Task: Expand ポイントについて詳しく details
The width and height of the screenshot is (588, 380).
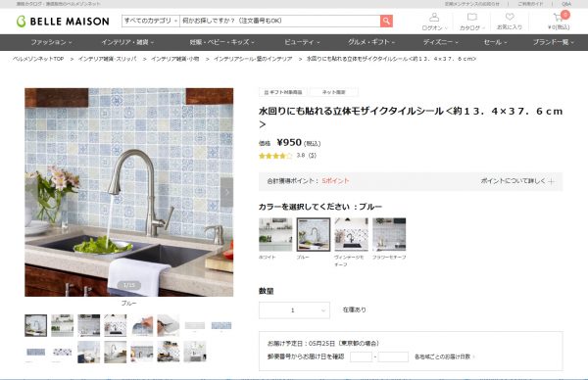Action: [x=517, y=181]
